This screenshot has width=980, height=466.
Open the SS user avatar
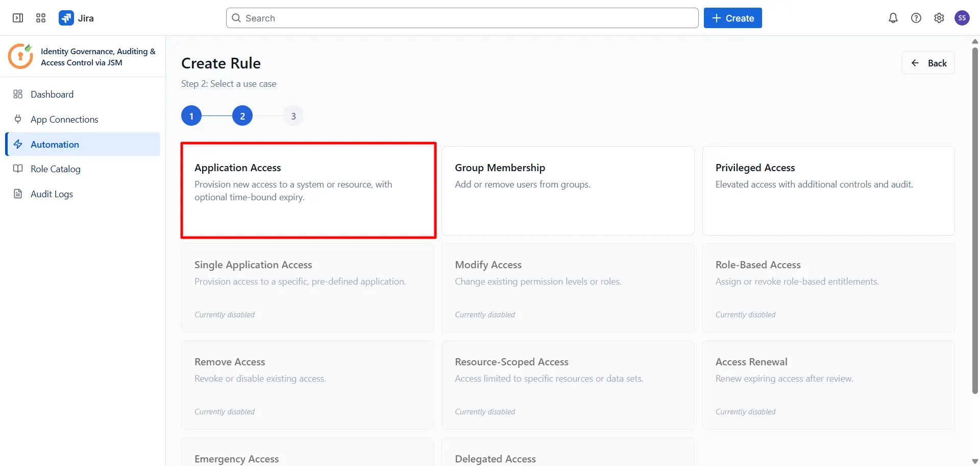click(962, 18)
